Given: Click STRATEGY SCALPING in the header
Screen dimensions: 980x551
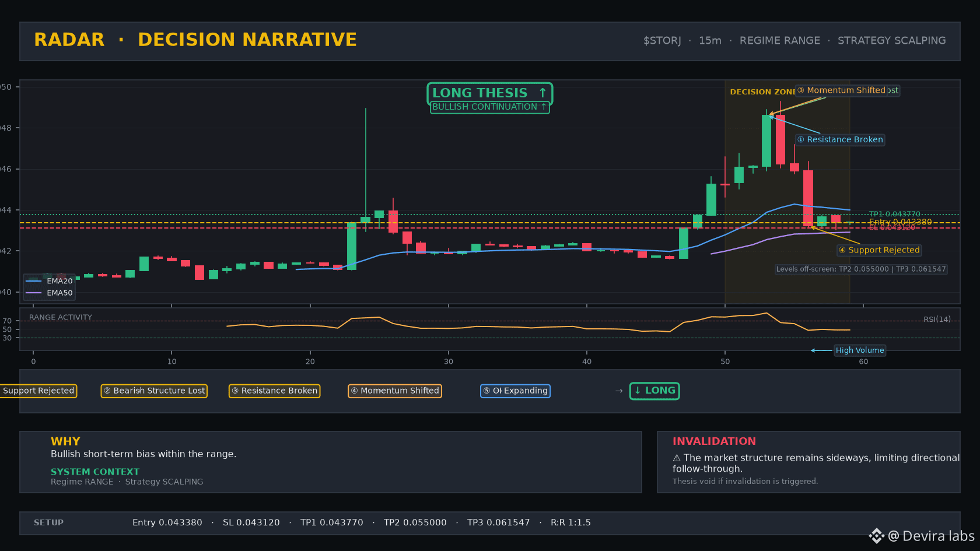Looking at the screenshot, I should 892,41.
